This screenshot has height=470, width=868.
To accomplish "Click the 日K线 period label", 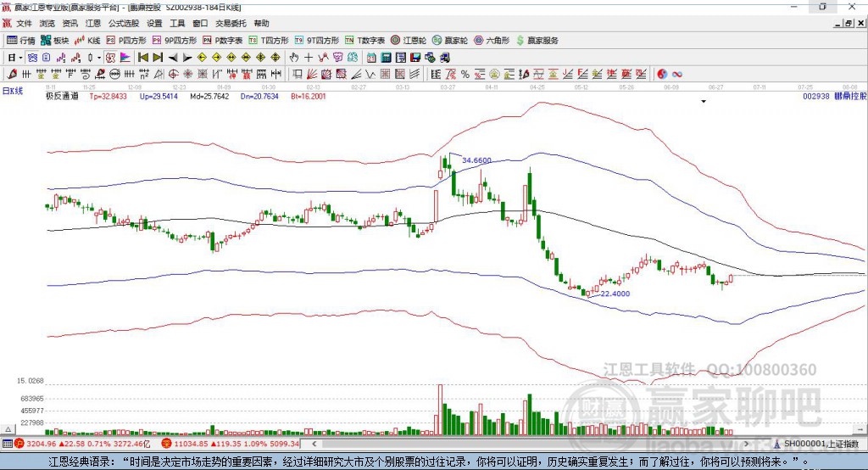I will pos(13,91).
